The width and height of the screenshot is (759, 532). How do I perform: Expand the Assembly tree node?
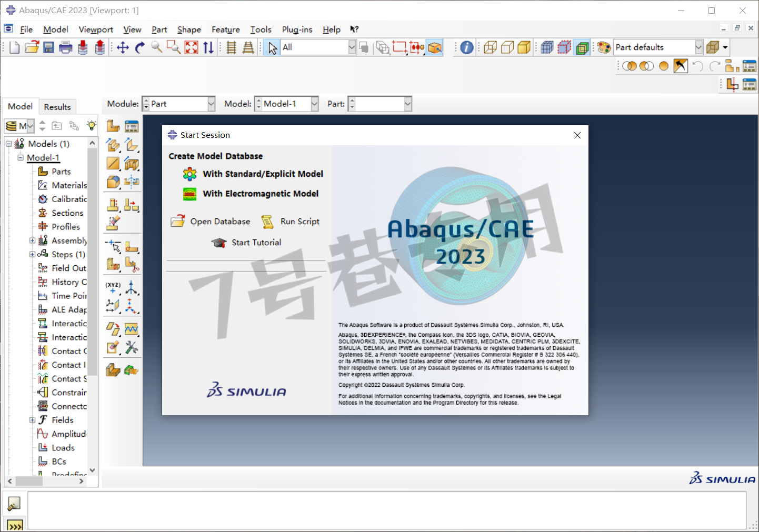(x=32, y=240)
